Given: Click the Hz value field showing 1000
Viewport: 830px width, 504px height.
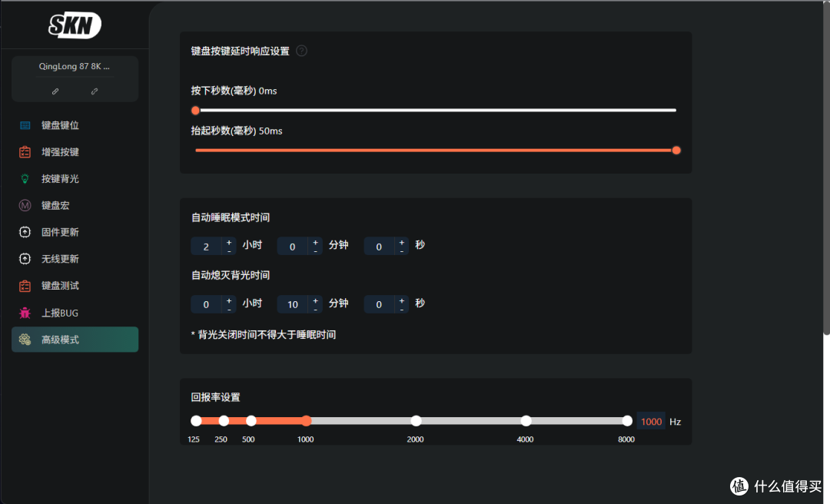Looking at the screenshot, I should click(x=651, y=422).
